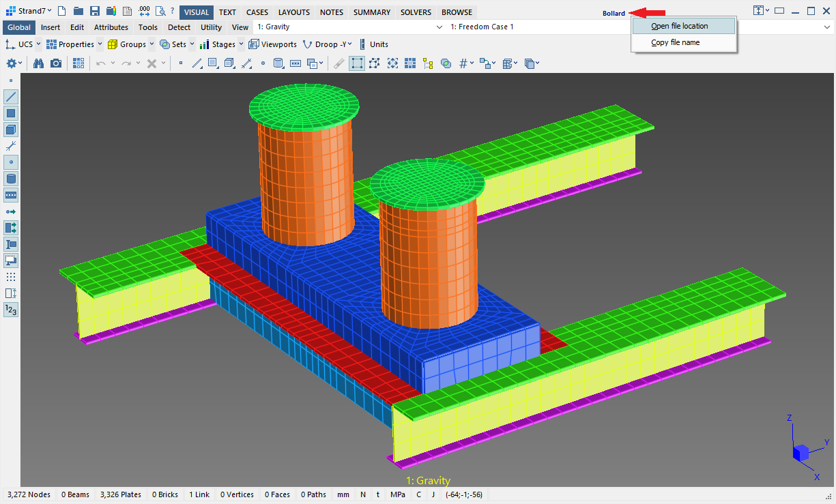Click the cylinder face icon in sidebar

[x=11, y=179]
